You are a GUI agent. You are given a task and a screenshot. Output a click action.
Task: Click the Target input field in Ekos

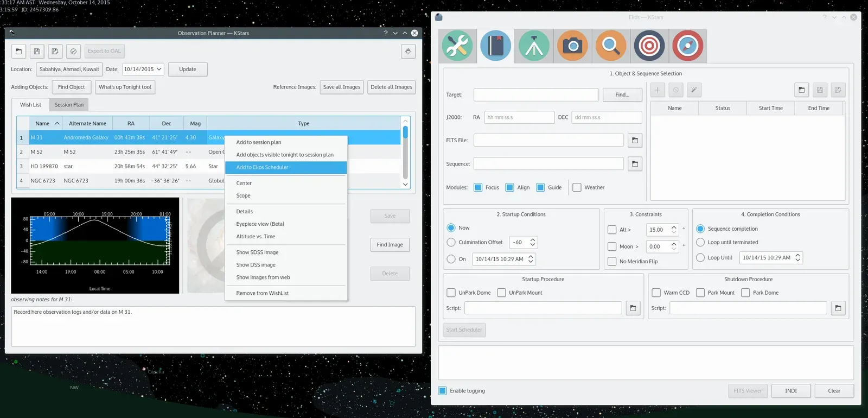(536, 94)
